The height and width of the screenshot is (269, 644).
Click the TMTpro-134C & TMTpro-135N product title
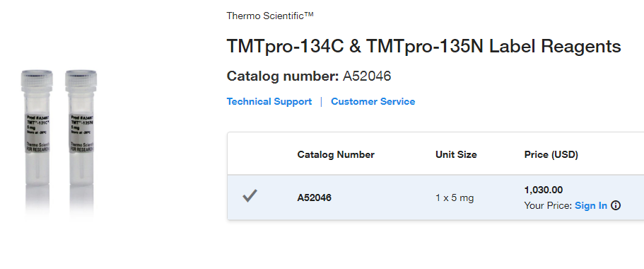[423, 46]
